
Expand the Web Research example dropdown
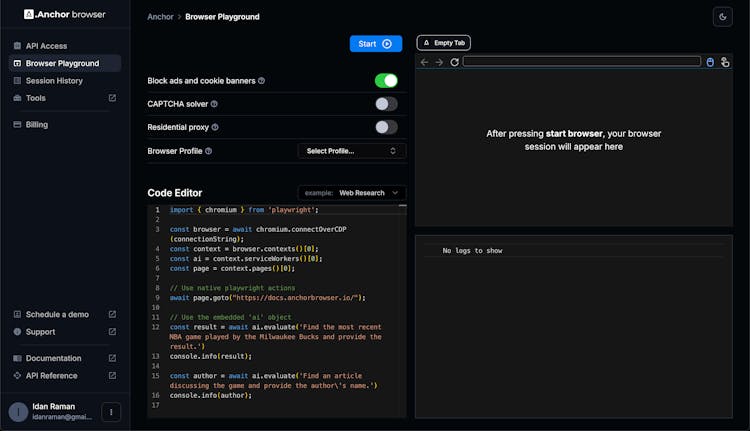(x=352, y=193)
